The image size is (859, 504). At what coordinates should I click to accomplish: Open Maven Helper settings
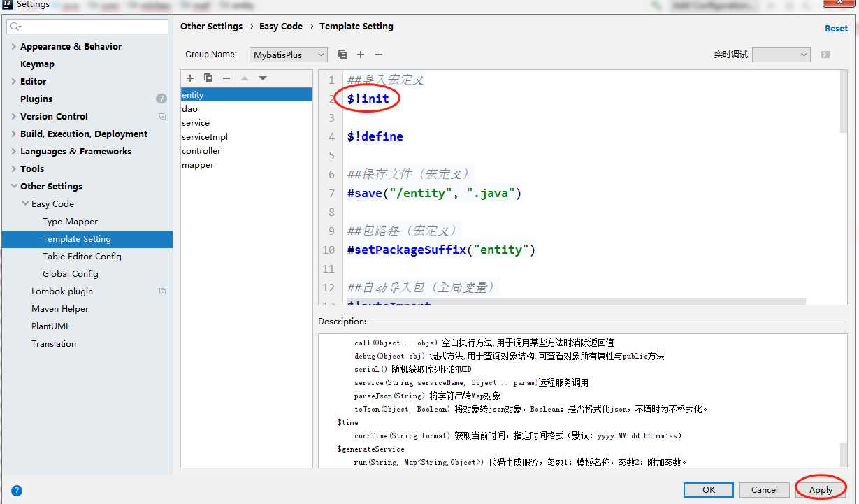pyautogui.click(x=60, y=308)
